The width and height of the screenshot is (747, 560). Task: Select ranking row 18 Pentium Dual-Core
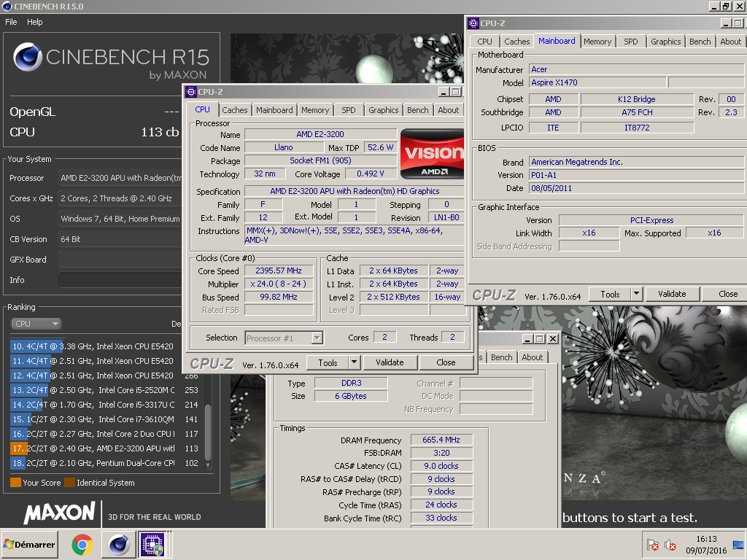point(105,463)
